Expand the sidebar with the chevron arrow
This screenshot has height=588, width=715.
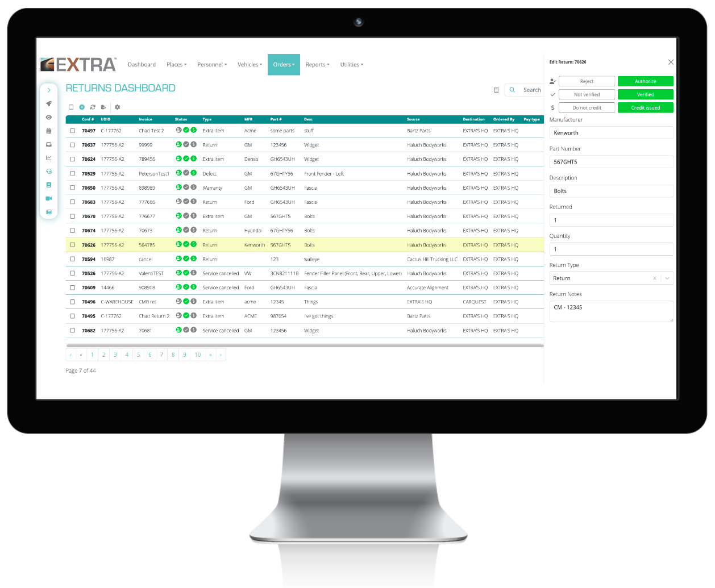pos(49,90)
